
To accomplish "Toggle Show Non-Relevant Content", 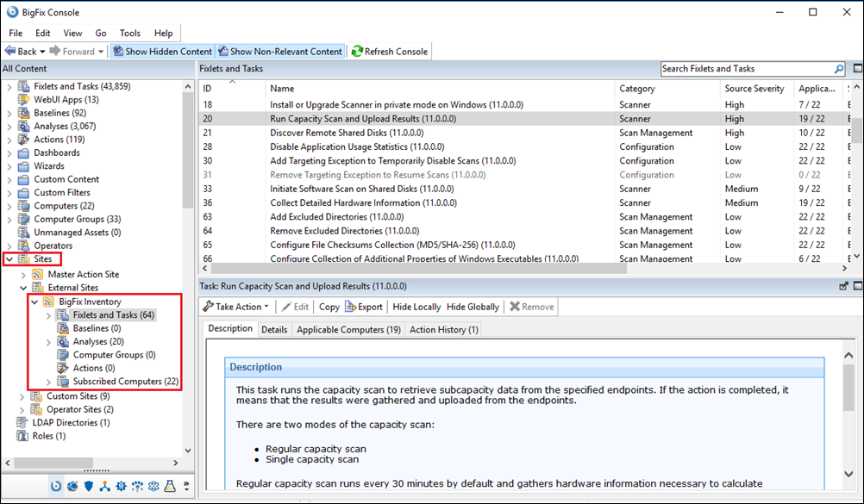I will [x=280, y=52].
